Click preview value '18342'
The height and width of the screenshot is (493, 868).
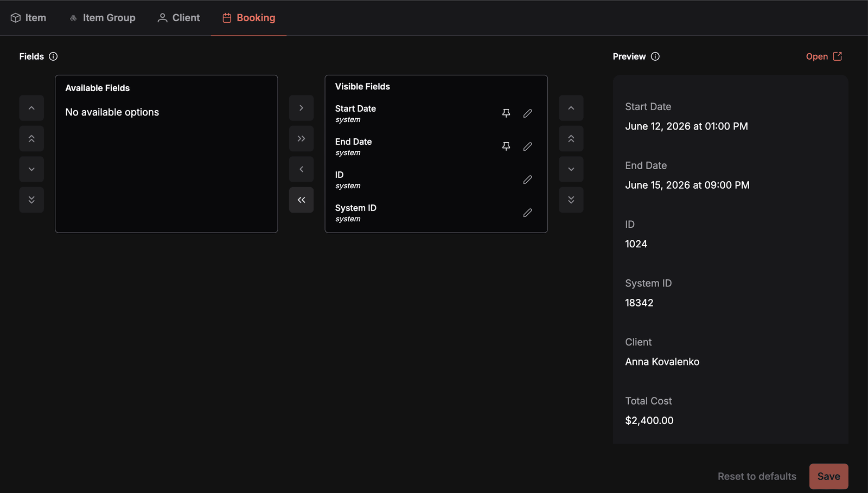tap(639, 303)
